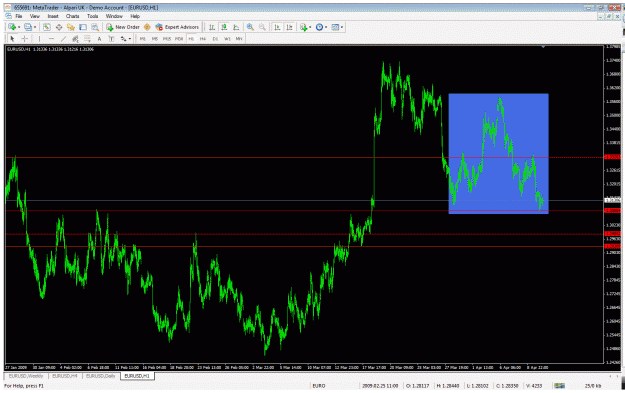
Task: Open the Help menu
Action: point(135,16)
